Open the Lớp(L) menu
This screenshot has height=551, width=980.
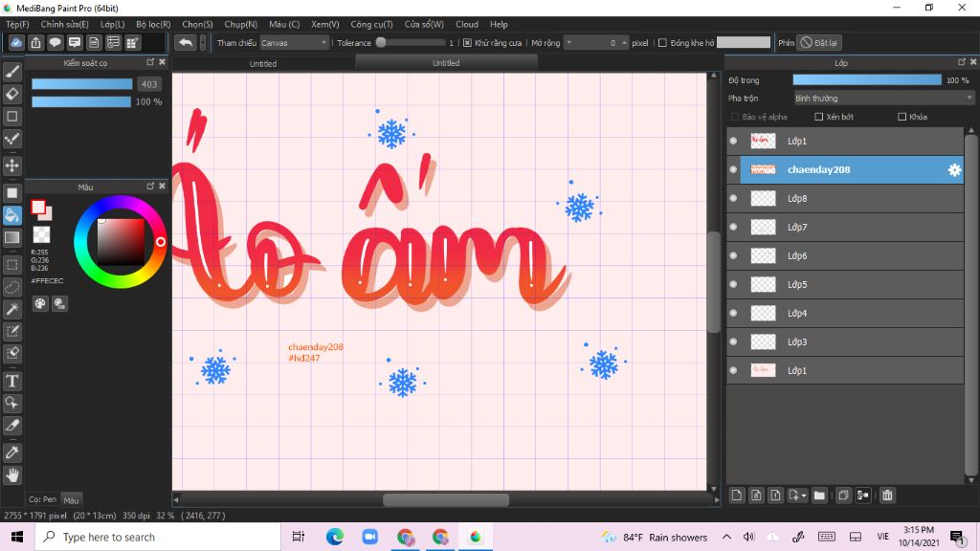pyautogui.click(x=113, y=24)
